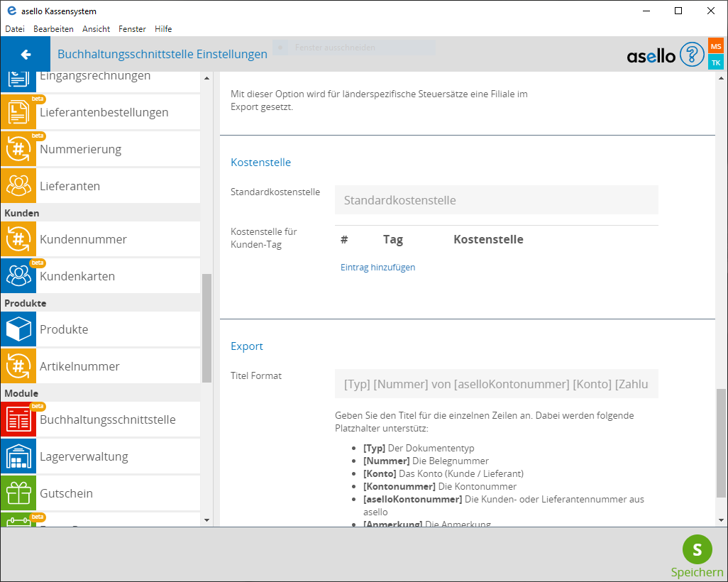Select the MS user badge
The width and height of the screenshot is (728, 582).
point(715,46)
